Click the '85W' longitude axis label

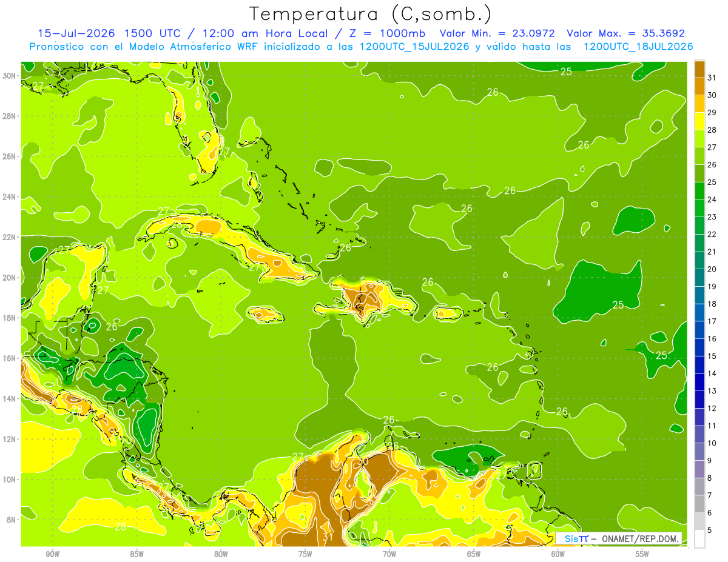tap(137, 554)
